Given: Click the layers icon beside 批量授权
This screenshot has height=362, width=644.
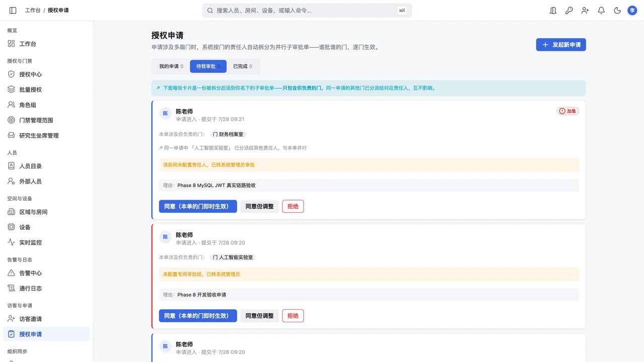Looking at the screenshot, I should coord(11,89).
